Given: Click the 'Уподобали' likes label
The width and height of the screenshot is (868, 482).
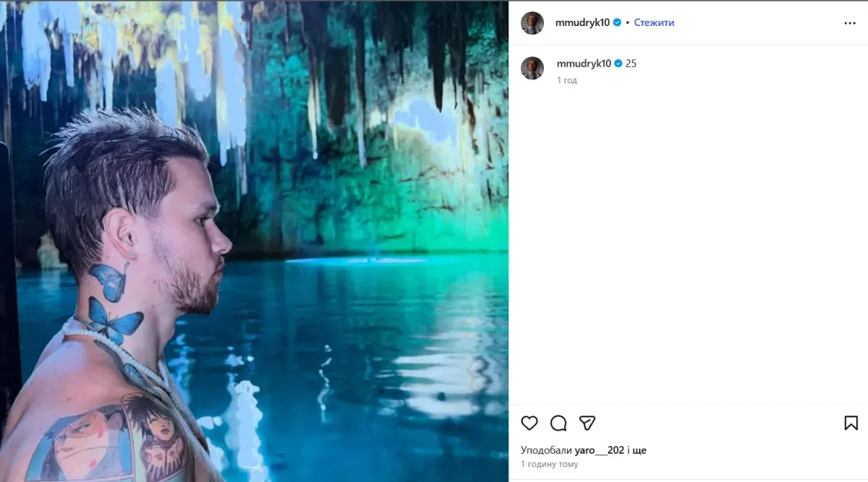Looking at the screenshot, I should point(546,450).
